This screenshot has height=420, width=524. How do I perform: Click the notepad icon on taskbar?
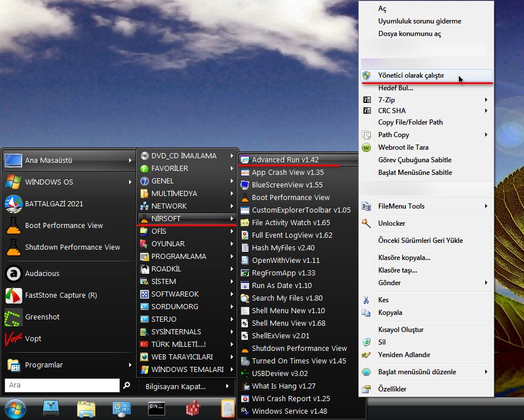pos(228,409)
